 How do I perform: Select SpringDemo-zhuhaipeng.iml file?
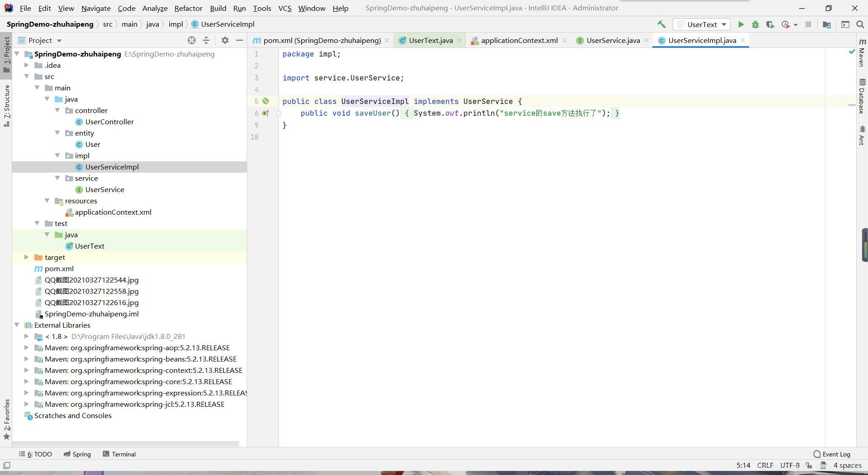(x=91, y=314)
